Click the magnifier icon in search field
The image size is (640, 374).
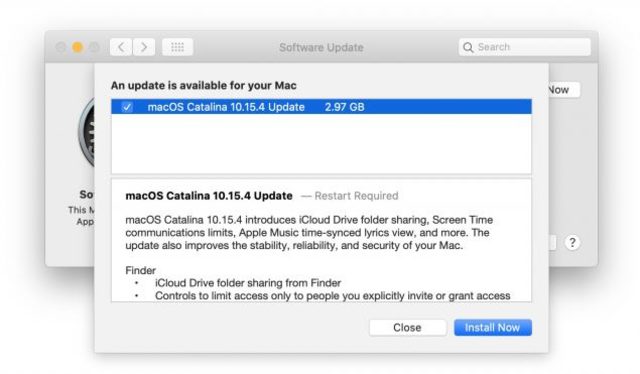(468, 47)
